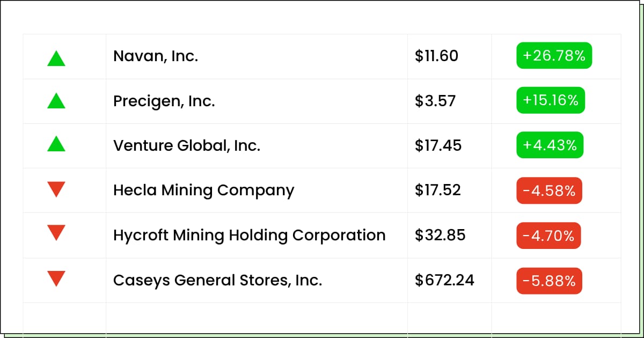The image size is (644, 338).
Task: Select the -5.88% red change badge
Action: tap(549, 281)
